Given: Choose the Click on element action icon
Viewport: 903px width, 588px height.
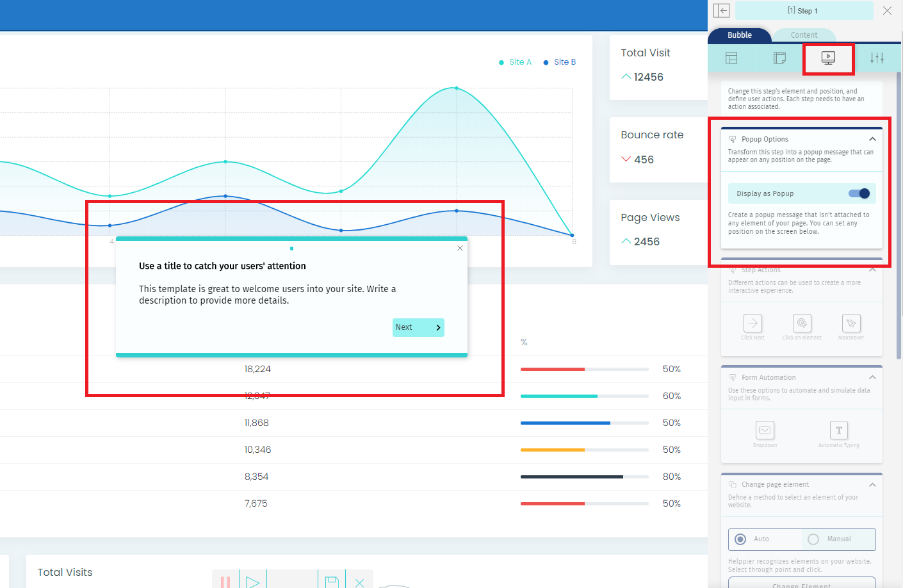Looking at the screenshot, I should tap(802, 323).
